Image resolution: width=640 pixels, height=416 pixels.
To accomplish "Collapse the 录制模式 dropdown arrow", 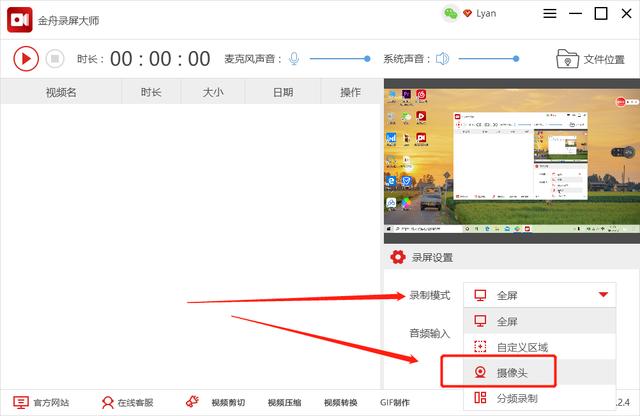I will pos(603,295).
